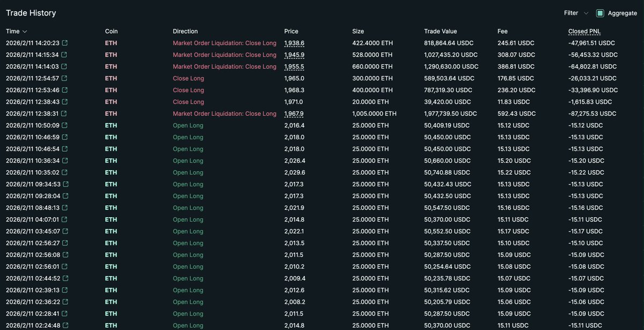Open explorer icon next to 09:34:53 trade
Image resolution: width=644 pixels, height=330 pixels.
64,184
